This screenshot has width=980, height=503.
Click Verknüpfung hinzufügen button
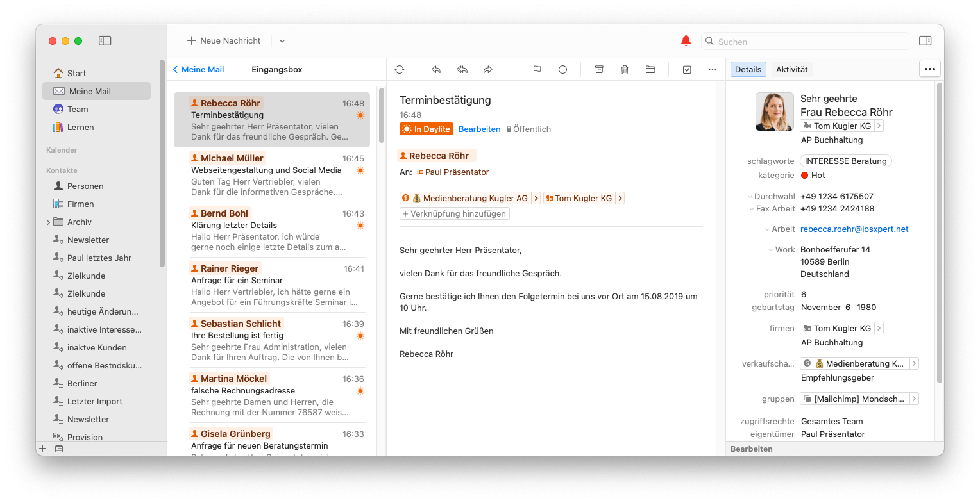click(455, 213)
